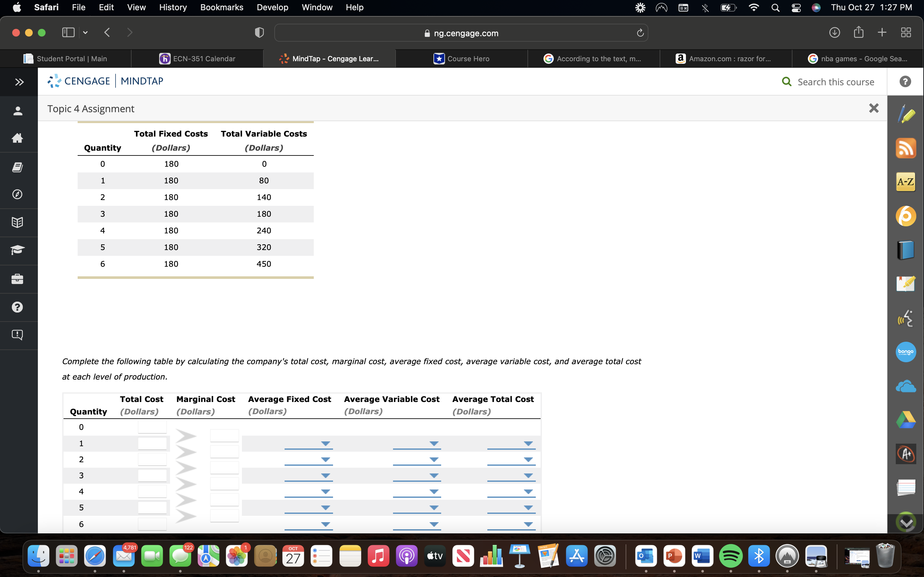Open the briefcase career tool in left sidebar
This screenshot has height=577, width=924.
click(x=18, y=279)
